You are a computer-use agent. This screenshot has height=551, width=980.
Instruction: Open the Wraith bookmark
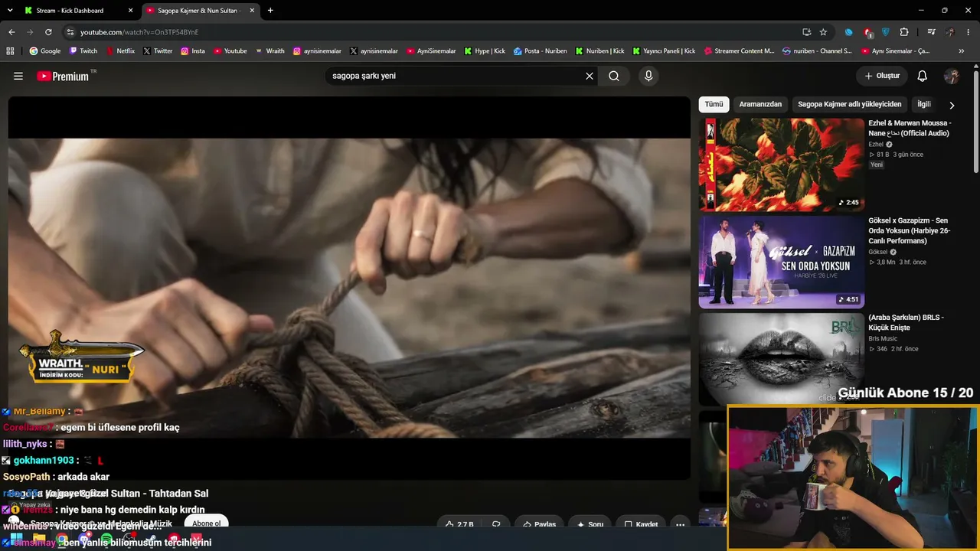coord(270,51)
